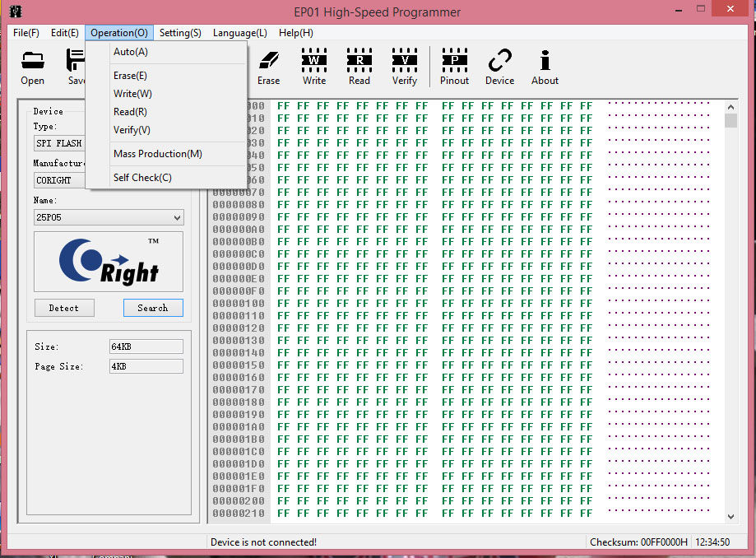Open the Language(L) menu

pos(240,33)
